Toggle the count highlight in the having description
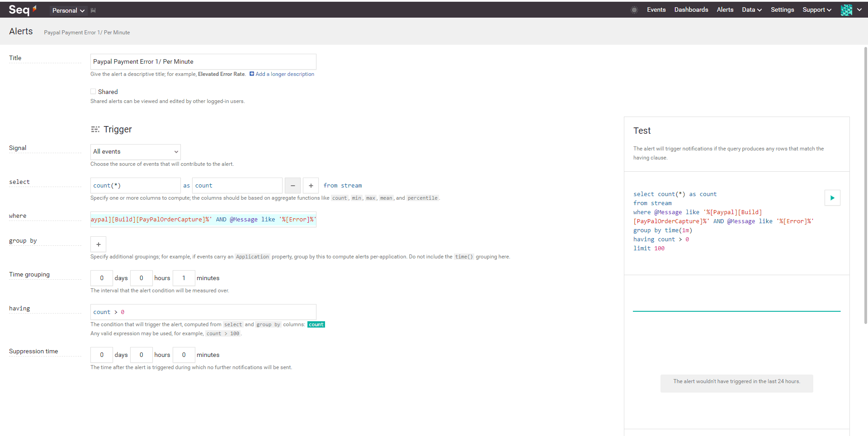 click(x=316, y=324)
